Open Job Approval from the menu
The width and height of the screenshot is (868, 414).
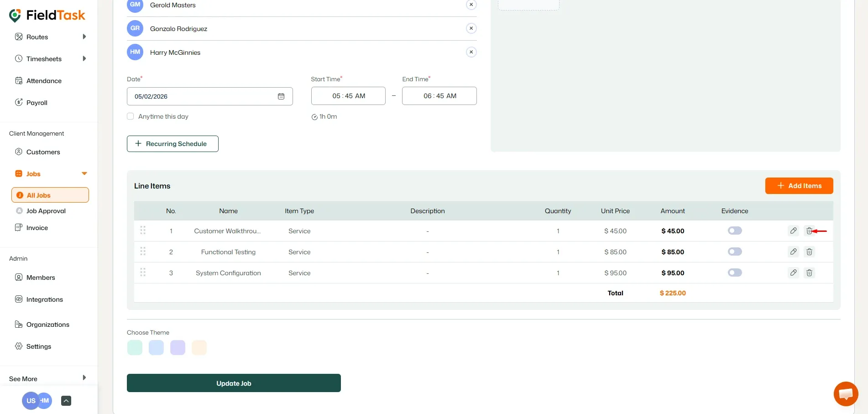(x=46, y=210)
